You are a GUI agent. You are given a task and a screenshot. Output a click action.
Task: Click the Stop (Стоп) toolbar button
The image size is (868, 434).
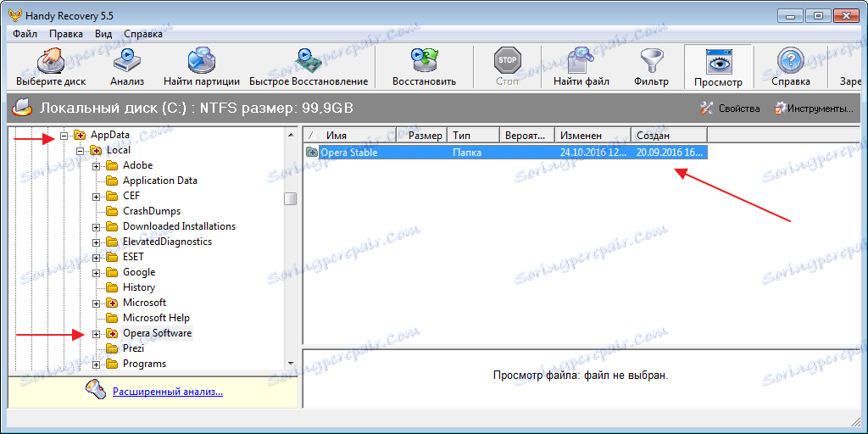[x=507, y=67]
